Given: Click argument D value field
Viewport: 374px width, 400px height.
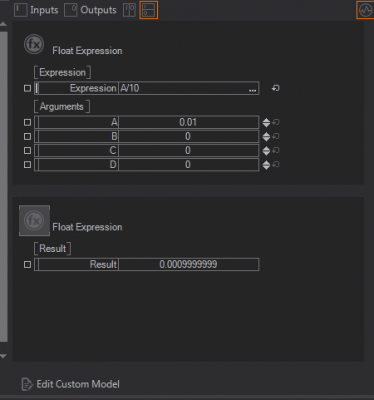Looking at the screenshot, I should (188, 164).
